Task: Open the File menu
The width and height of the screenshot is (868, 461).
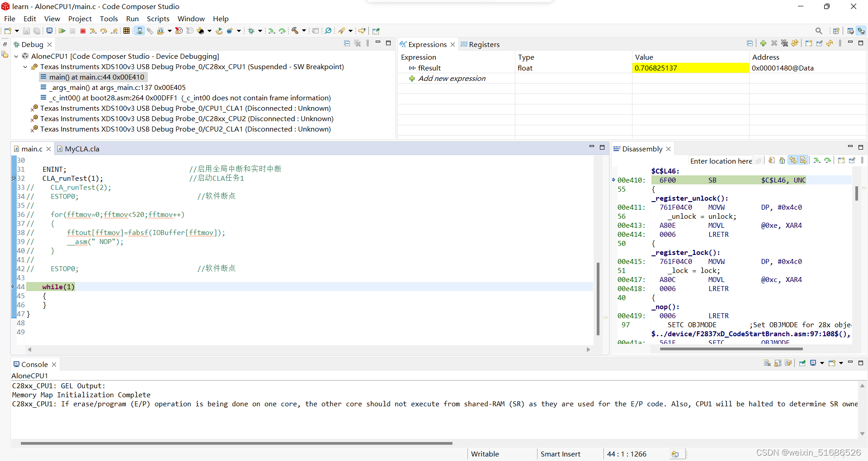Action: pyautogui.click(x=9, y=19)
